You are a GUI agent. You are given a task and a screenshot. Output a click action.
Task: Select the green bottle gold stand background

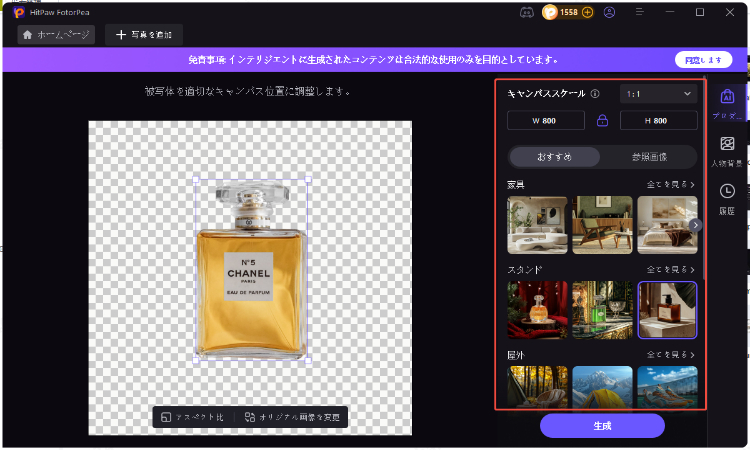click(602, 310)
